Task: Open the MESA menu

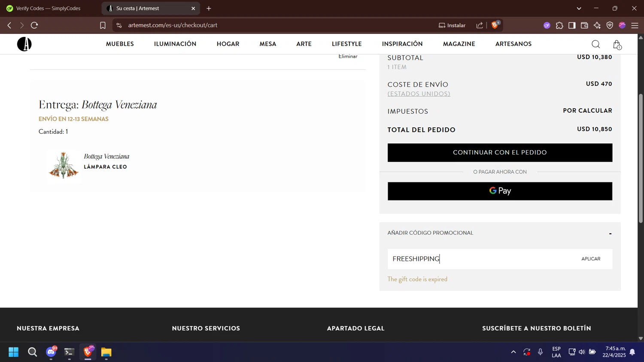Action: pos(268,44)
